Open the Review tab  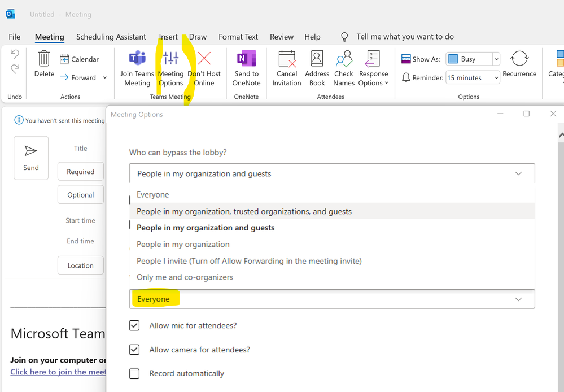(282, 37)
